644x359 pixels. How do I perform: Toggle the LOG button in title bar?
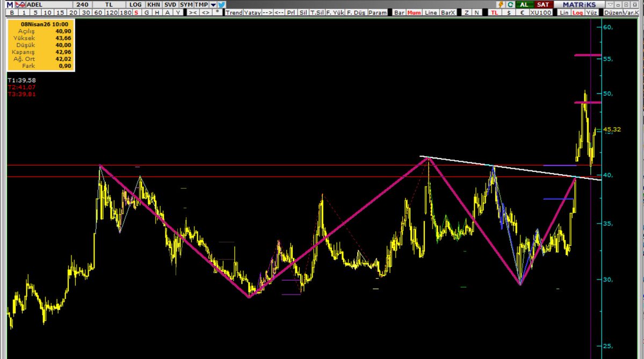pos(135,4)
